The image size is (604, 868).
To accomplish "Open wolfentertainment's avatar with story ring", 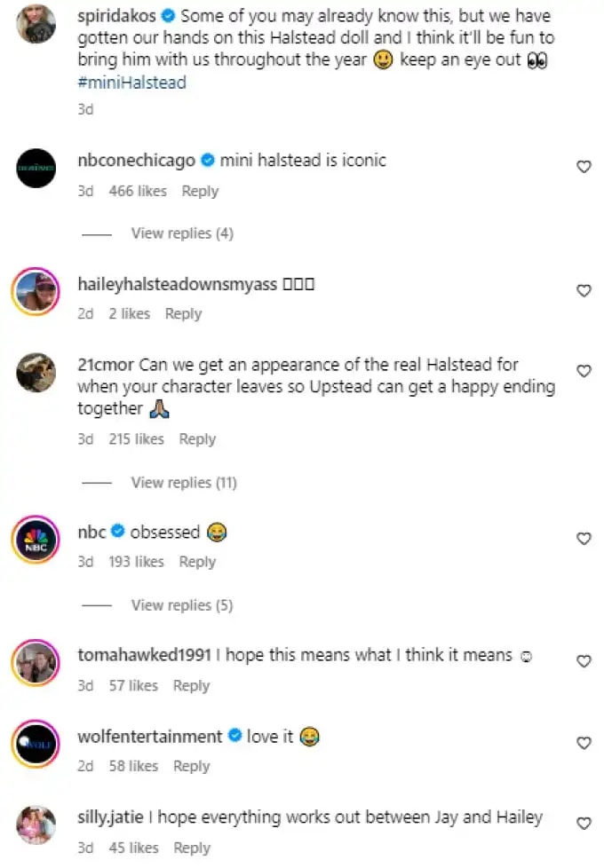I will [36, 744].
